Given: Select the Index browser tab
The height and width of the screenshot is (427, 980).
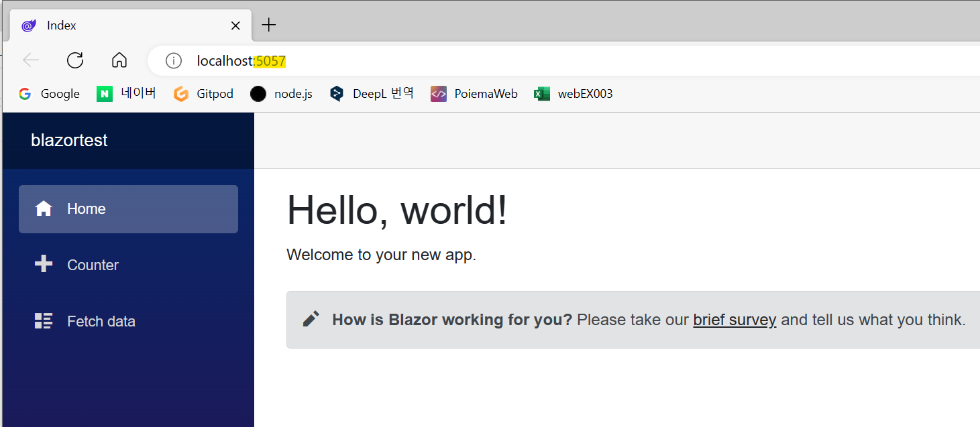Looking at the screenshot, I should coord(131,25).
